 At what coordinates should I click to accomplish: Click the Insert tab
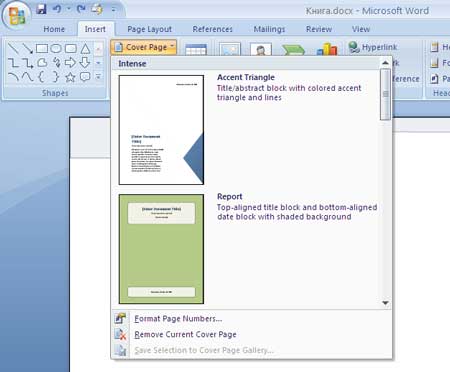tap(95, 29)
